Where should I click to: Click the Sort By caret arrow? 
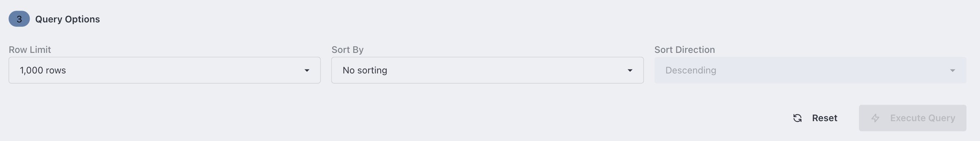click(630, 70)
